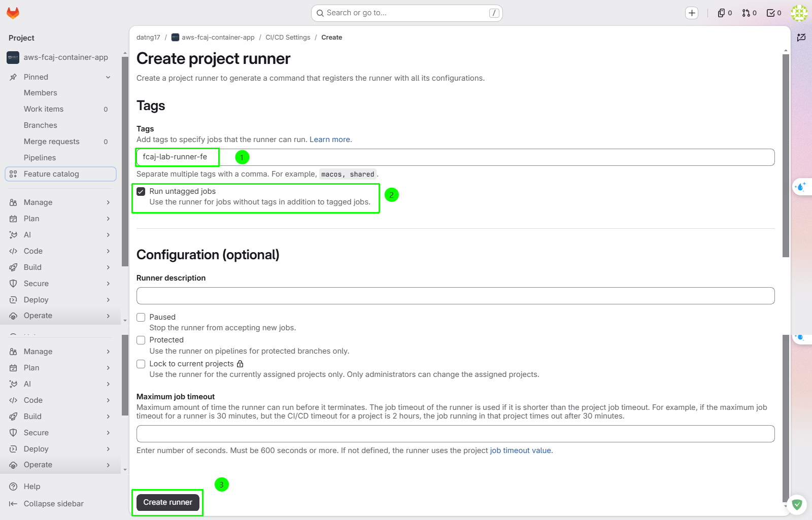Open merge requests counter icon in header

click(x=749, y=13)
